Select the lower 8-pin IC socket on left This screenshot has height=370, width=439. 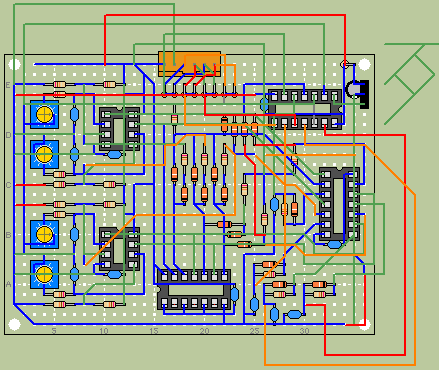point(120,249)
